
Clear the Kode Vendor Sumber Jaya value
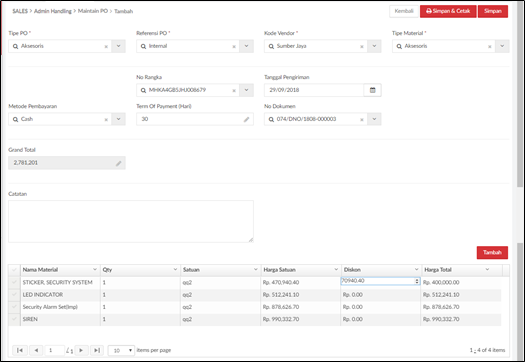click(362, 47)
